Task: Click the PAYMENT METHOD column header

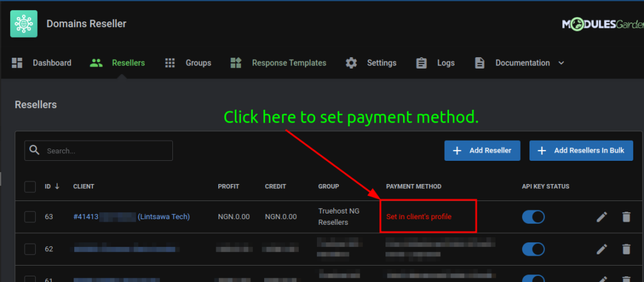Action: [414, 187]
